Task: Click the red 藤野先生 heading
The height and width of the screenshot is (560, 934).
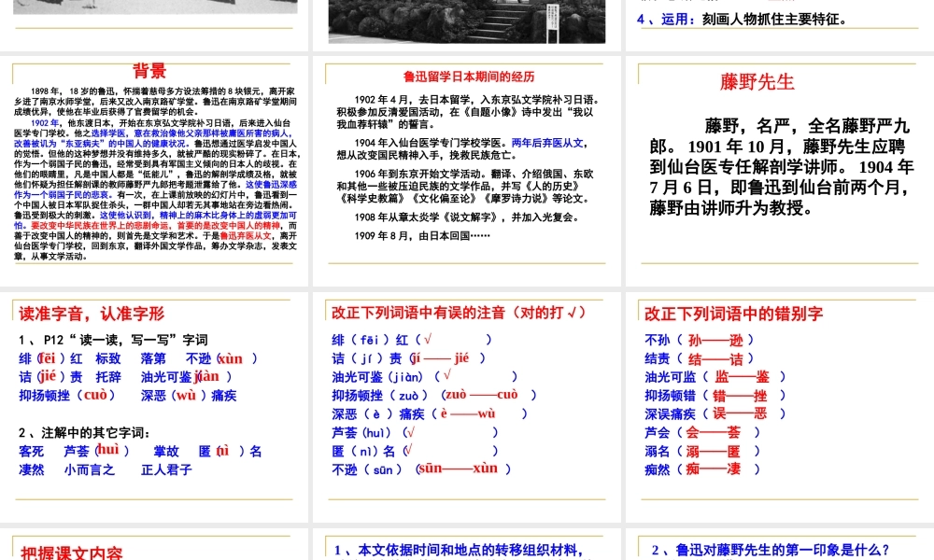Action: [757, 81]
